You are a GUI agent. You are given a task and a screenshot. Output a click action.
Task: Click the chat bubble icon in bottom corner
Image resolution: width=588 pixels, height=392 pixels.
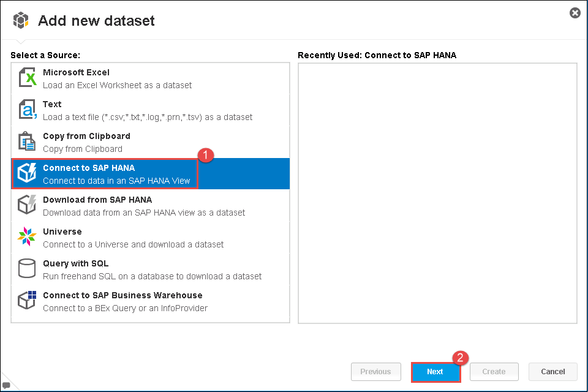point(7,385)
